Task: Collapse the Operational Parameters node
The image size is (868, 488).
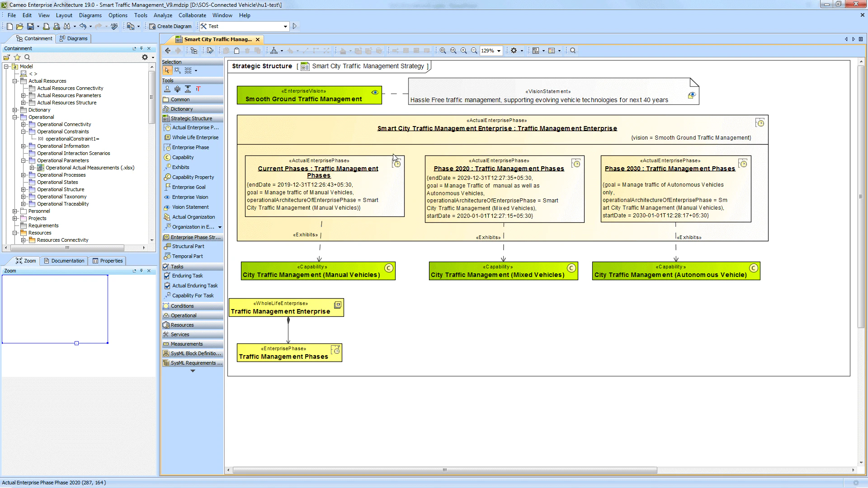Action: click(24, 160)
